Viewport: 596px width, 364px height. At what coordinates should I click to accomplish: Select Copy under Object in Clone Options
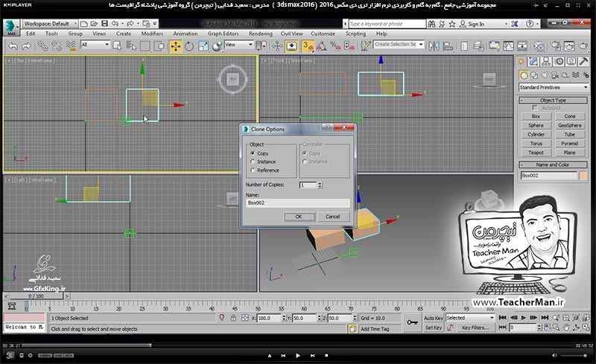253,153
